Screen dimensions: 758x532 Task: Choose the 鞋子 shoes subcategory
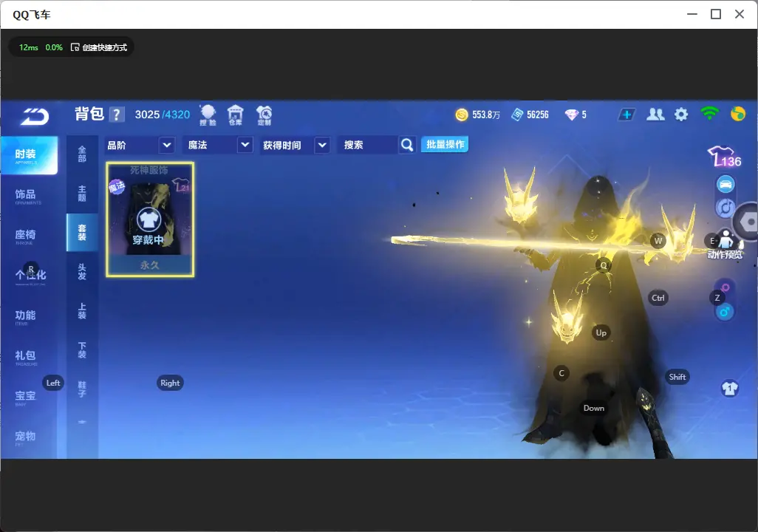click(82, 389)
